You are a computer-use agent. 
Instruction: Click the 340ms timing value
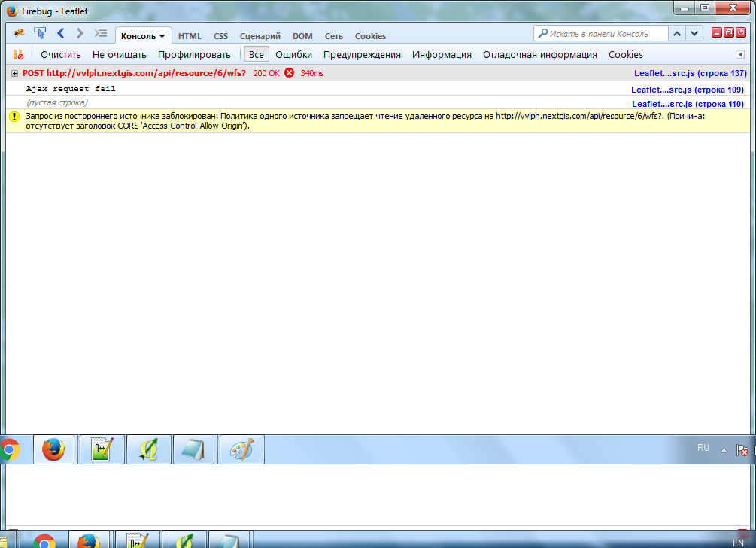point(312,73)
